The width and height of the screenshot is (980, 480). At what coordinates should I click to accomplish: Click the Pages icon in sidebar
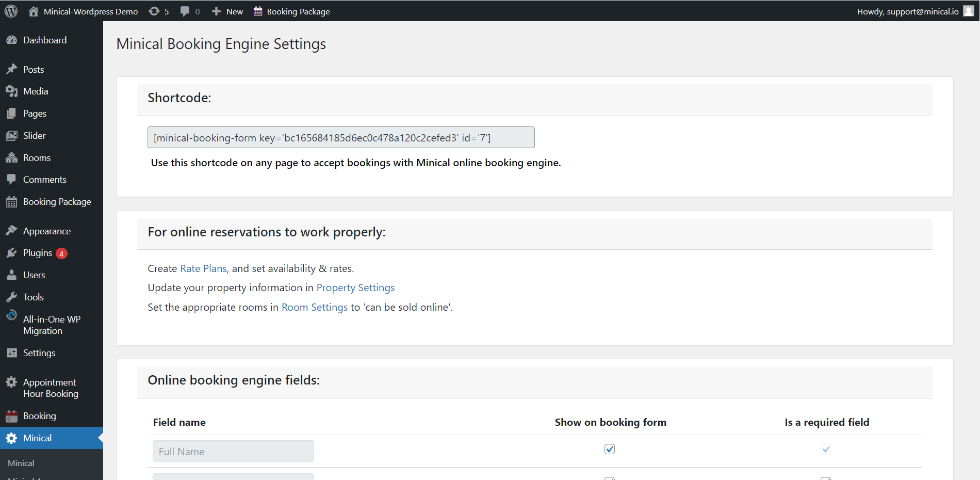[x=11, y=114]
